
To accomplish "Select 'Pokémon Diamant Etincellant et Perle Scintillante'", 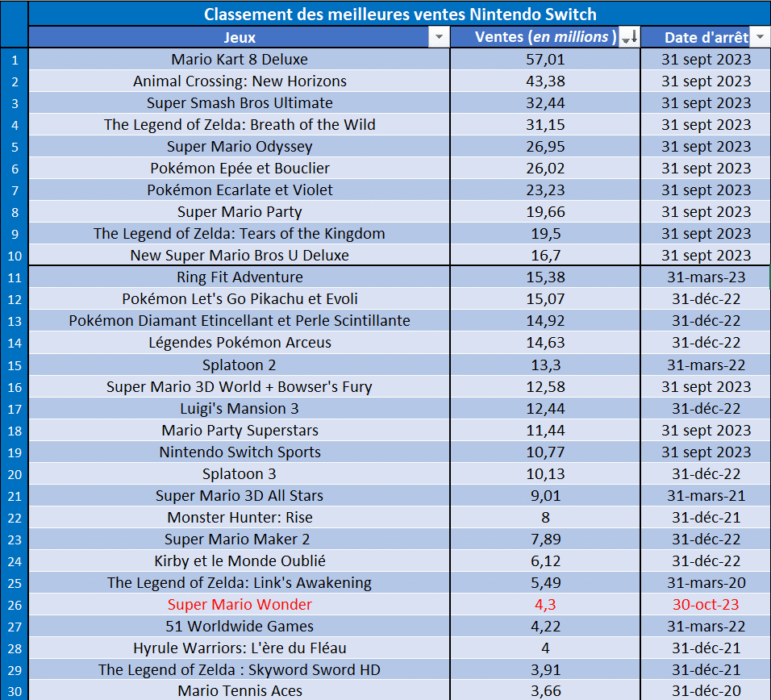I will (240, 320).
